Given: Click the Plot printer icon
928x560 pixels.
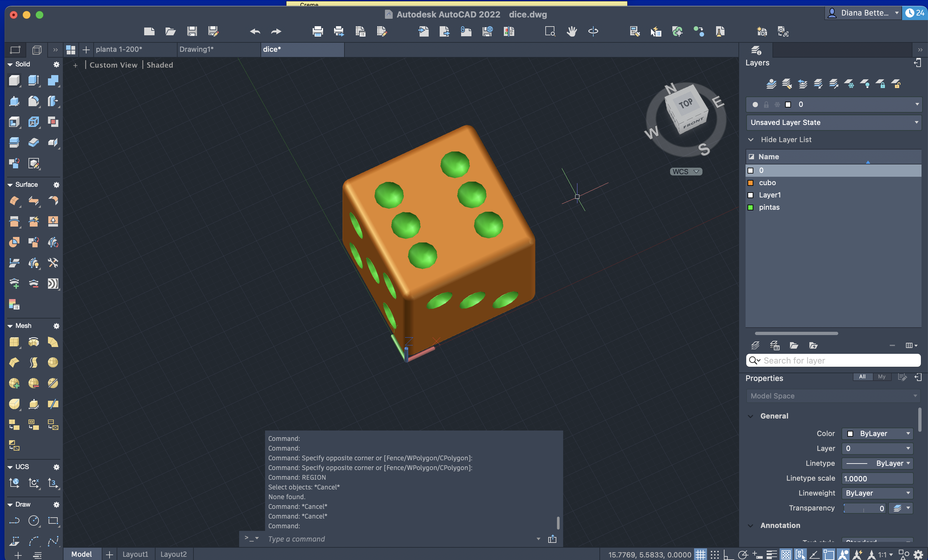Looking at the screenshot, I should click(318, 31).
